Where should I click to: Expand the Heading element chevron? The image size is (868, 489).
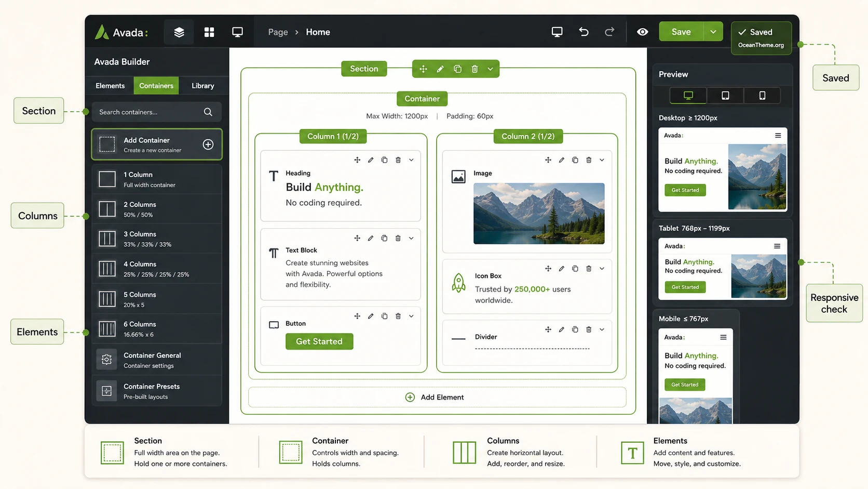411,160
